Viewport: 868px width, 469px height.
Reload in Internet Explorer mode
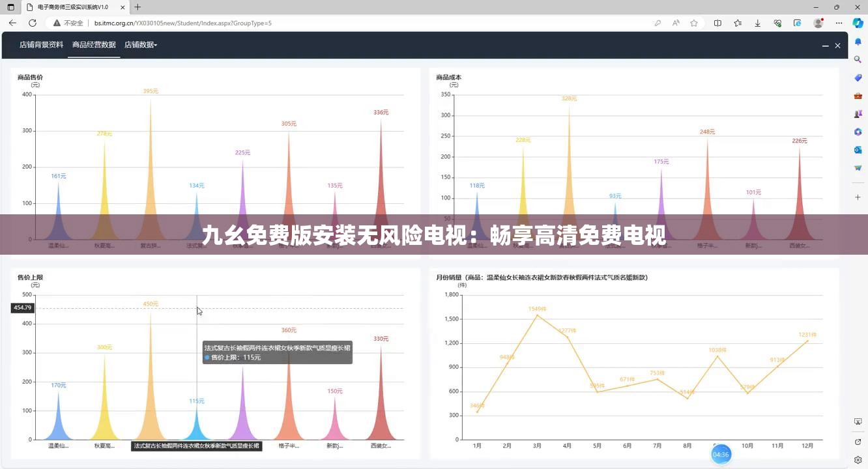point(797,23)
